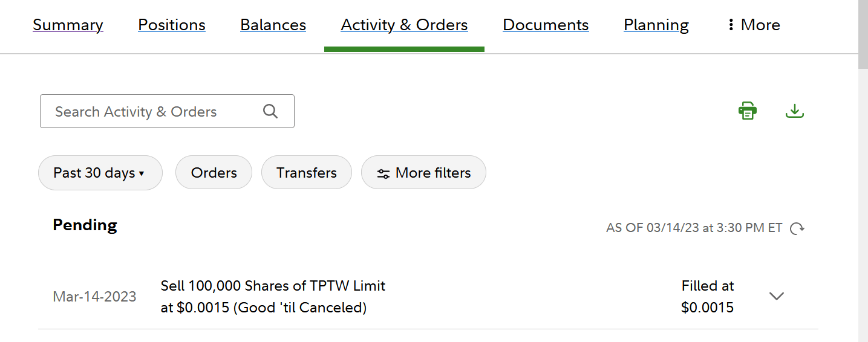Click the download activity icon
868x342 pixels.
click(794, 111)
